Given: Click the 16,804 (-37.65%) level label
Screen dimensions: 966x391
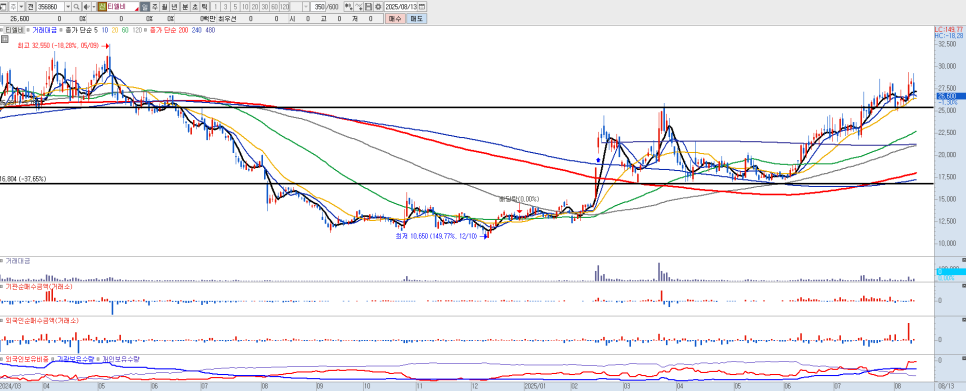Looking at the screenshot, I should pyautogui.click(x=23, y=179).
